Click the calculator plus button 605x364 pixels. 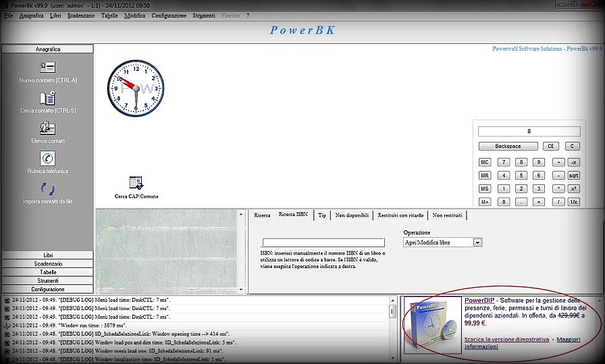coord(558,163)
